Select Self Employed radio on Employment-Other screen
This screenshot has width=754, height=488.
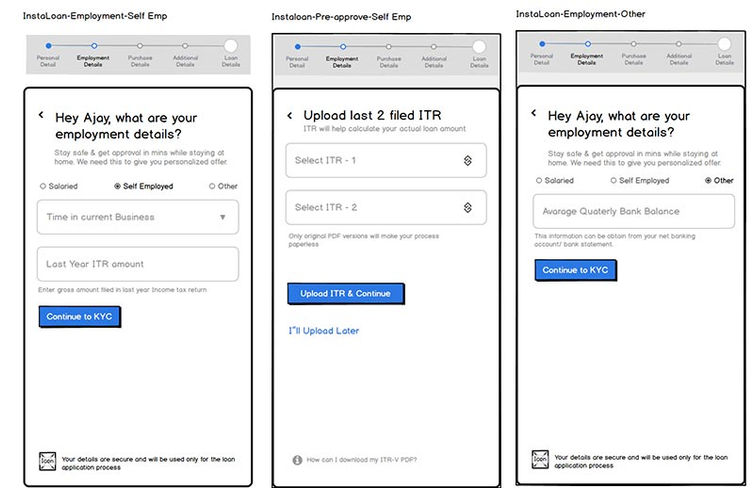(613, 180)
